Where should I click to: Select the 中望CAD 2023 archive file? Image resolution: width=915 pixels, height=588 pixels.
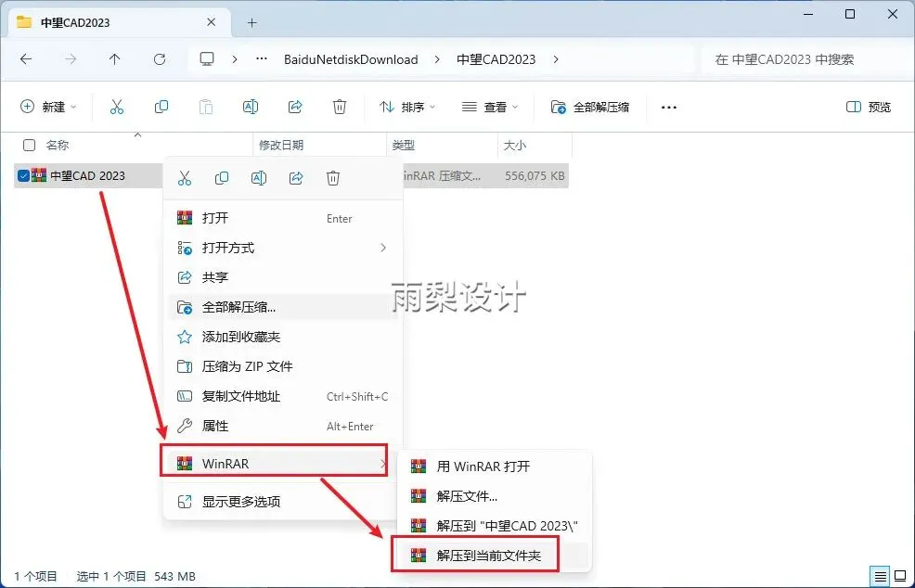87,175
